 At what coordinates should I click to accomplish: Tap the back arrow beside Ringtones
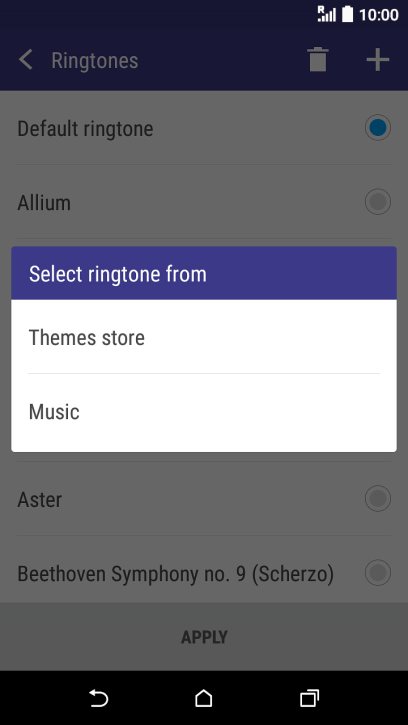point(26,60)
